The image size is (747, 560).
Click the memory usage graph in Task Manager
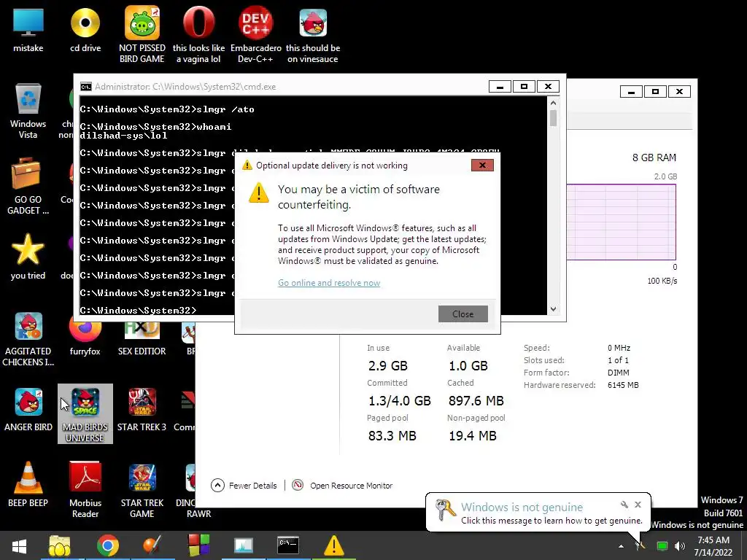[x=622, y=222]
